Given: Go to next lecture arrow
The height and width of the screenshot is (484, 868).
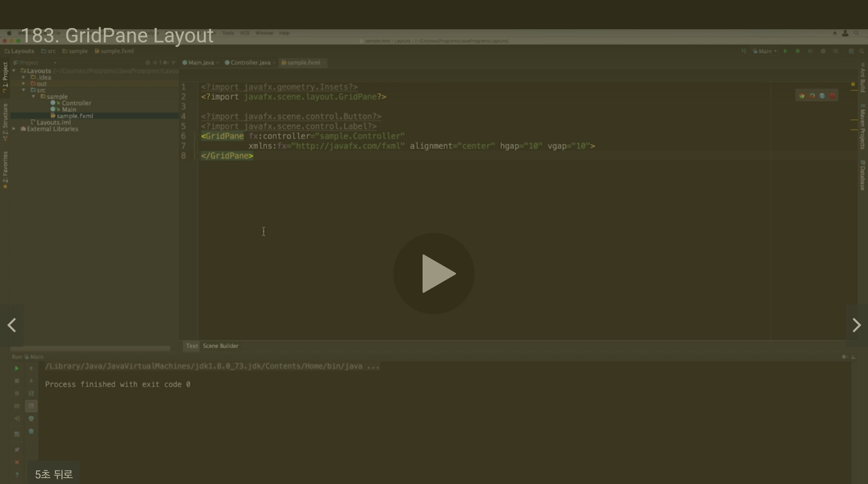Looking at the screenshot, I should click(856, 325).
